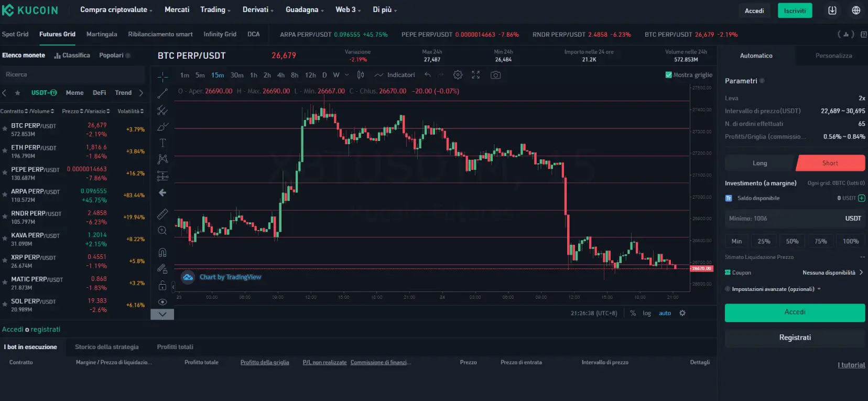Open the I tutorial link

(x=851, y=365)
